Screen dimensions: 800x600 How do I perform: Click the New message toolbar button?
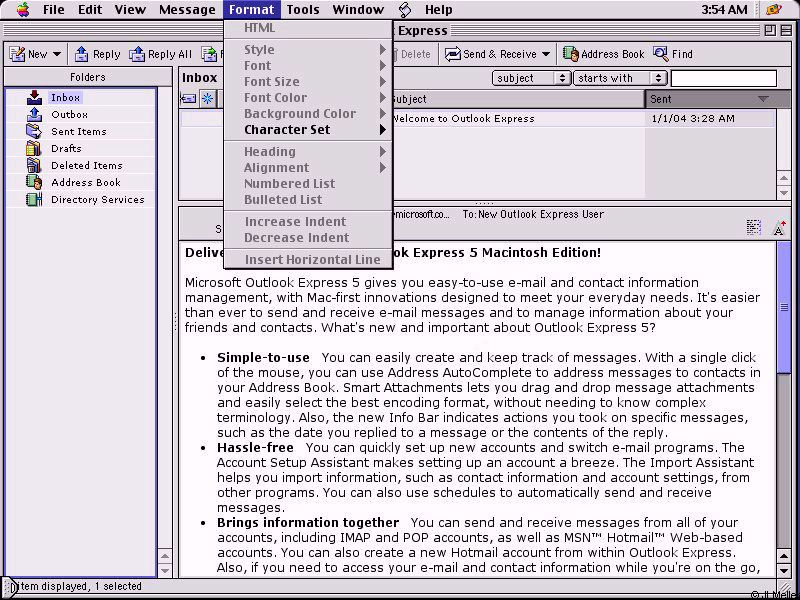tap(29, 54)
